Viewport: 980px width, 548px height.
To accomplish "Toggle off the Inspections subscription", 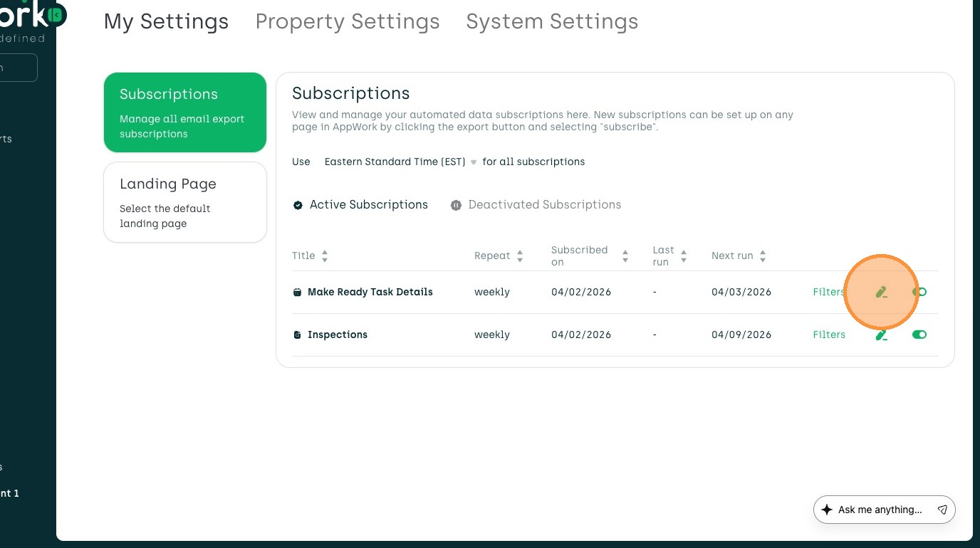I will pyautogui.click(x=919, y=334).
